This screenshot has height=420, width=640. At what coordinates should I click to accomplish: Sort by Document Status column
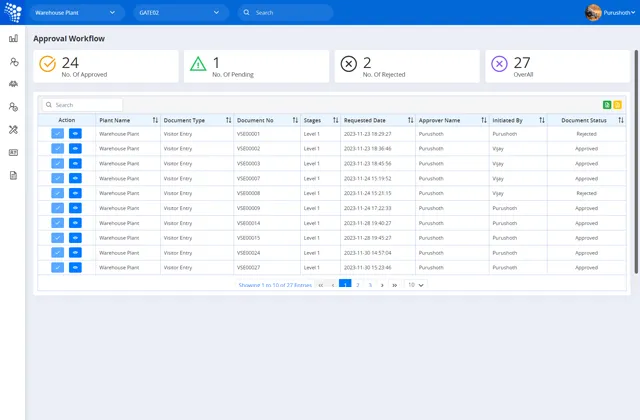pyautogui.click(x=621, y=120)
